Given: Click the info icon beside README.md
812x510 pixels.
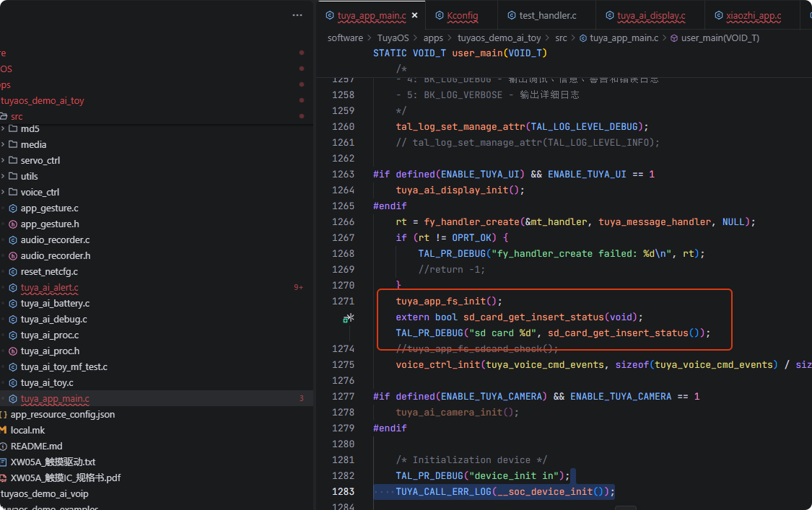Looking at the screenshot, I should (4, 446).
